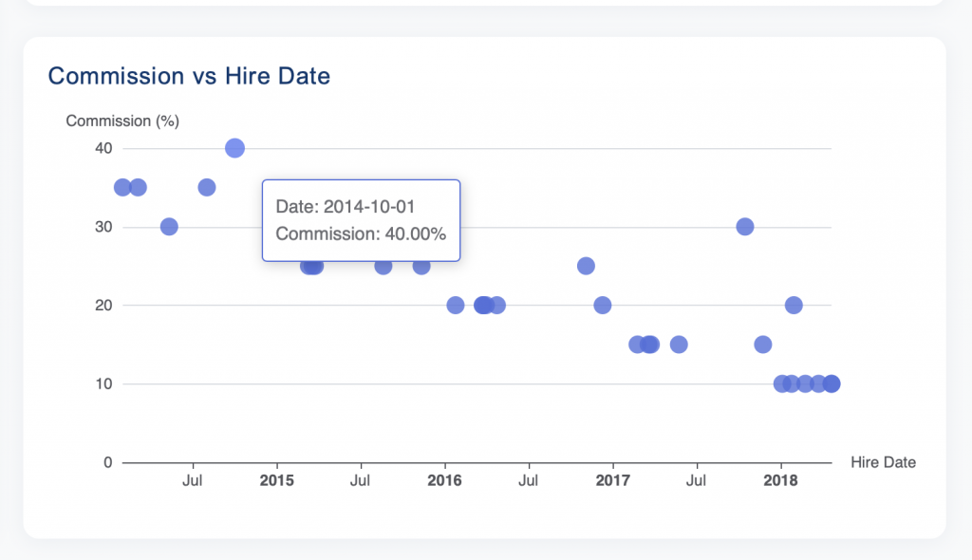Select the rightmost 10% commission data point
The height and width of the screenshot is (560, 972).
point(832,384)
